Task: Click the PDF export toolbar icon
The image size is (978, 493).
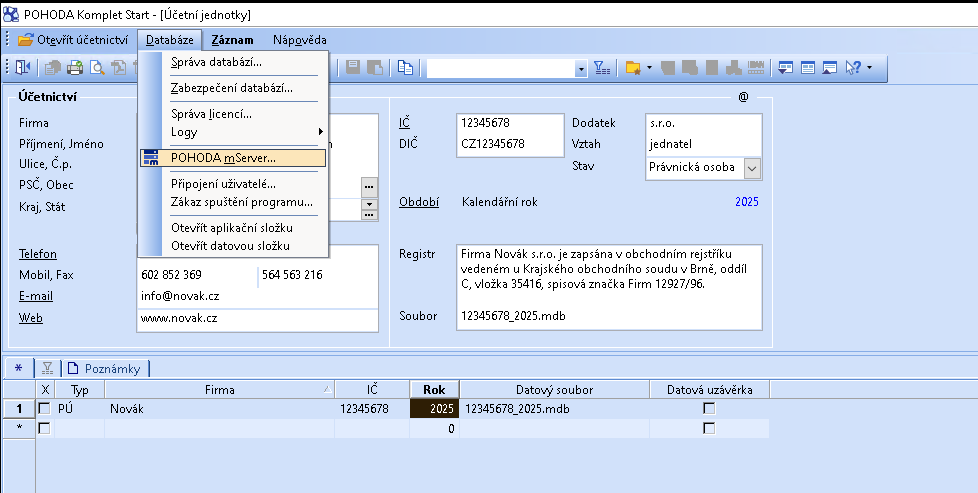Action: [119, 67]
